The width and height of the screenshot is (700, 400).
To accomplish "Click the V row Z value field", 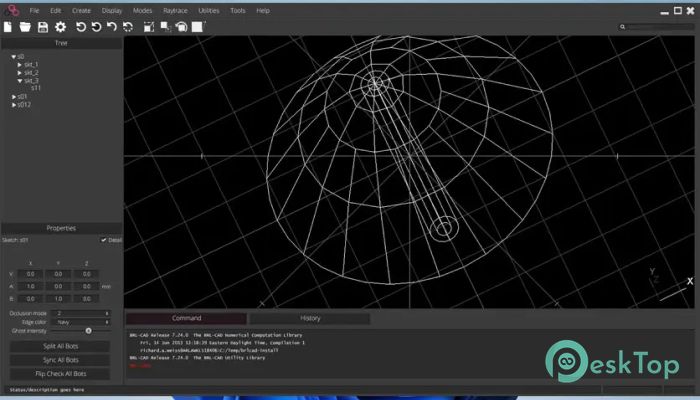I will (x=87, y=274).
